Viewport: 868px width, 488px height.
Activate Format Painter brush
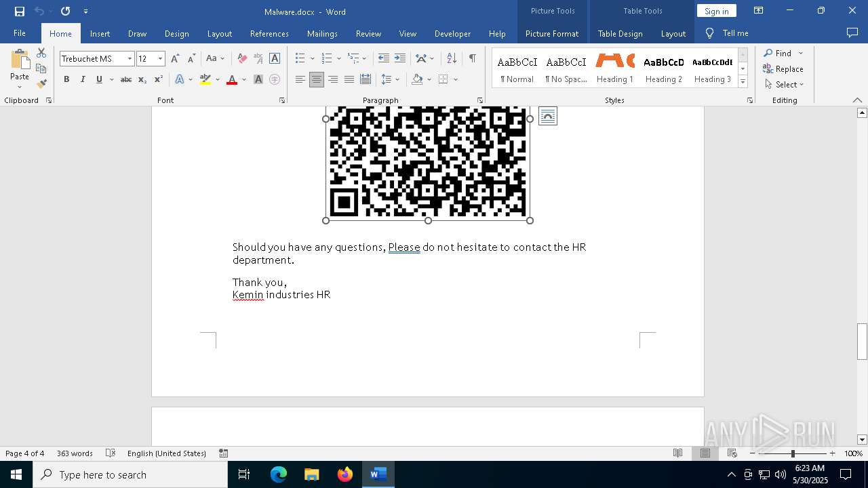pyautogui.click(x=41, y=84)
